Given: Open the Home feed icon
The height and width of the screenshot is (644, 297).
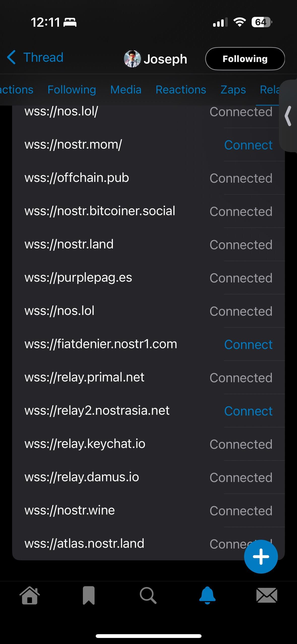Looking at the screenshot, I should tap(30, 595).
